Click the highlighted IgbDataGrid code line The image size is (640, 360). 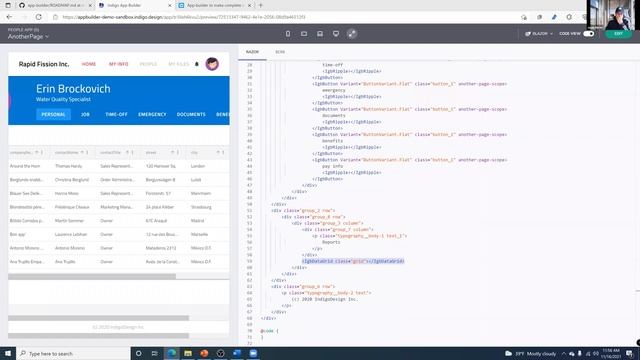point(353,261)
